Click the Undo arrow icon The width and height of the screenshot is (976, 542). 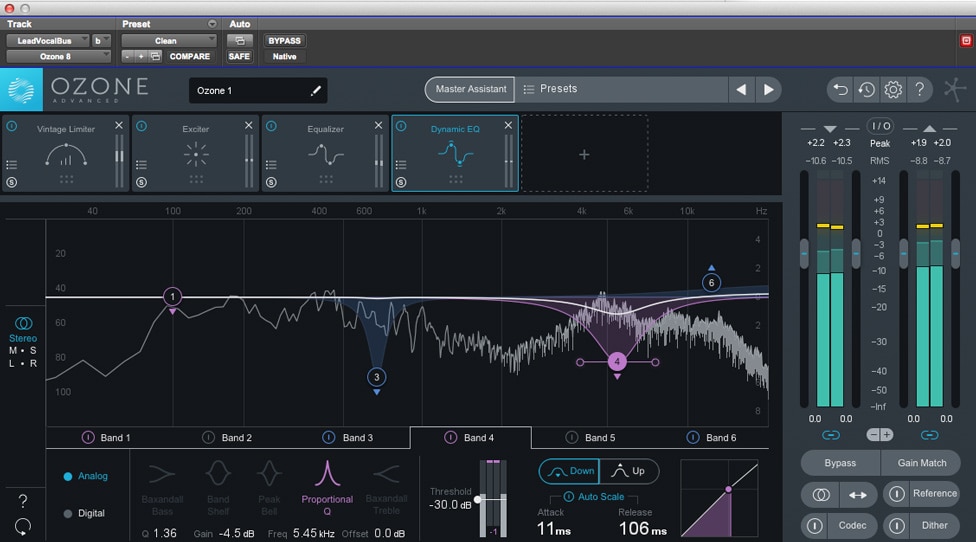coord(840,90)
